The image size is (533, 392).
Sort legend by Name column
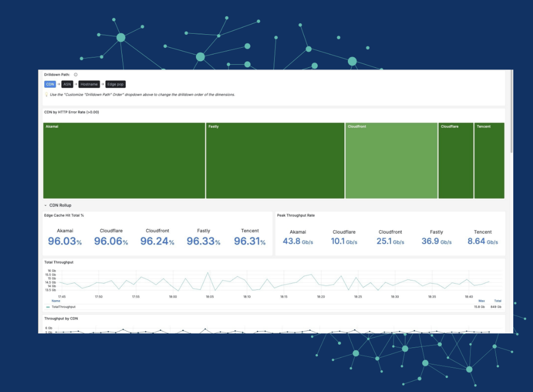tap(56, 301)
